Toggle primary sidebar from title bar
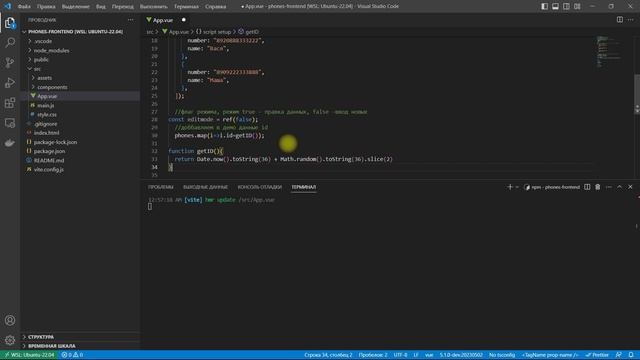 tap(544, 6)
